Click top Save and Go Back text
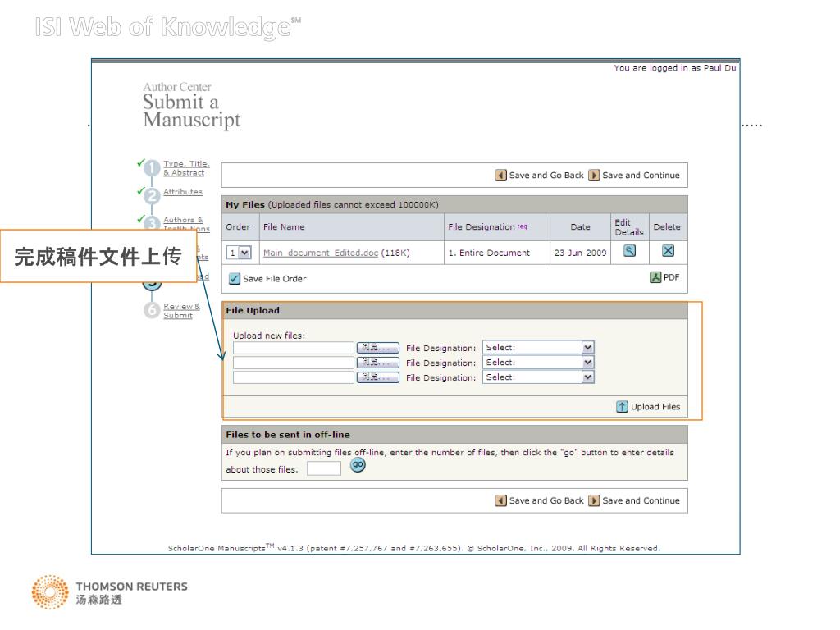 click(x=546, y=176)
